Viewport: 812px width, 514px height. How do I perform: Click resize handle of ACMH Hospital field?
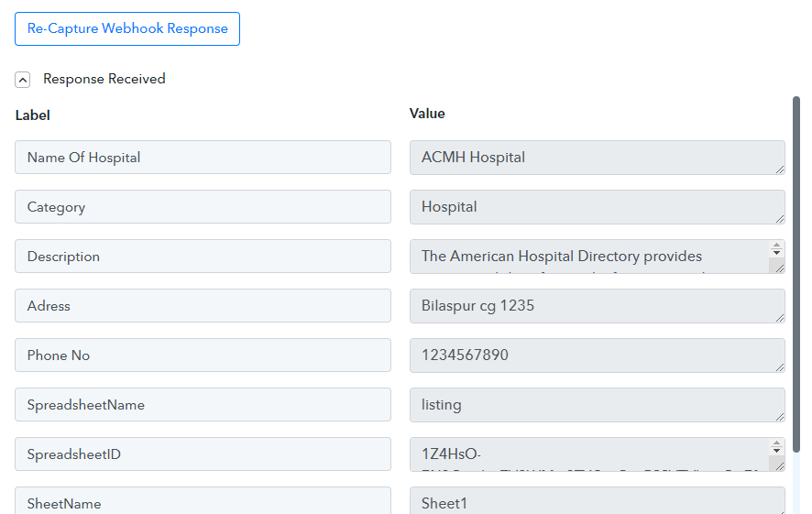point(780,170)
